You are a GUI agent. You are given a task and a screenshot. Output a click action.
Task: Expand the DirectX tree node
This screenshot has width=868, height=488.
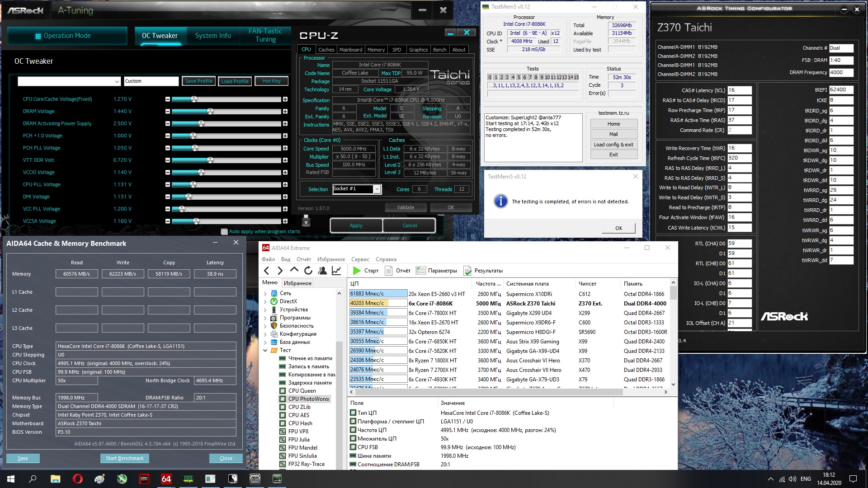point(265,301)
